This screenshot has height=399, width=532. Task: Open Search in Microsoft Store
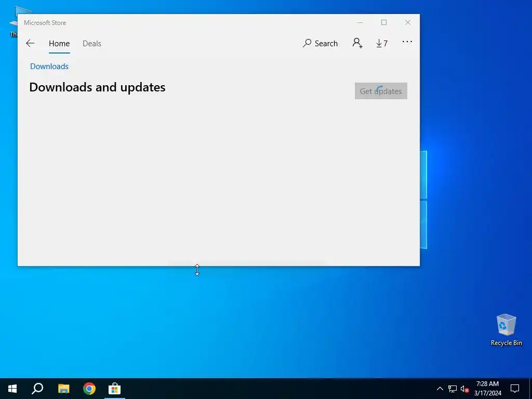pyautogui.click(x=320, y=44)
